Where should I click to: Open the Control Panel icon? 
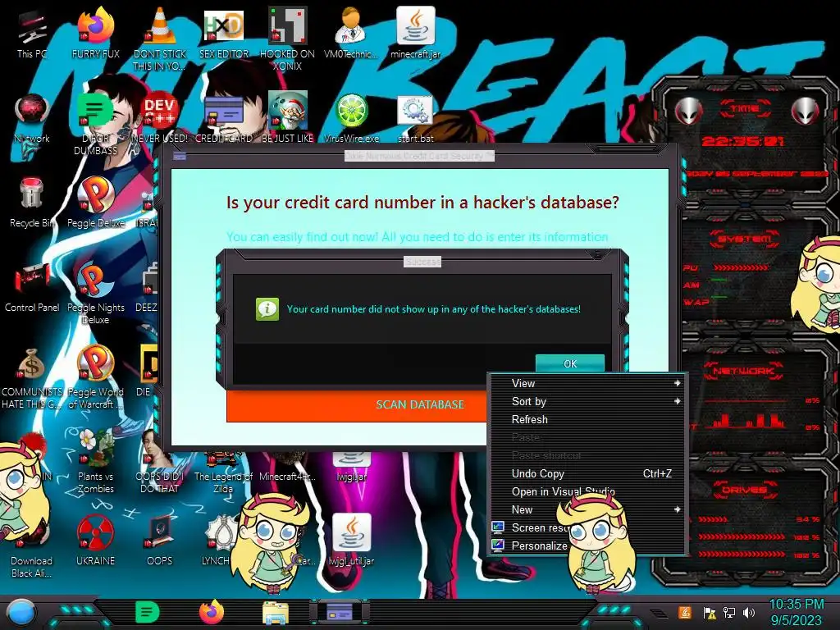(32, 287)
